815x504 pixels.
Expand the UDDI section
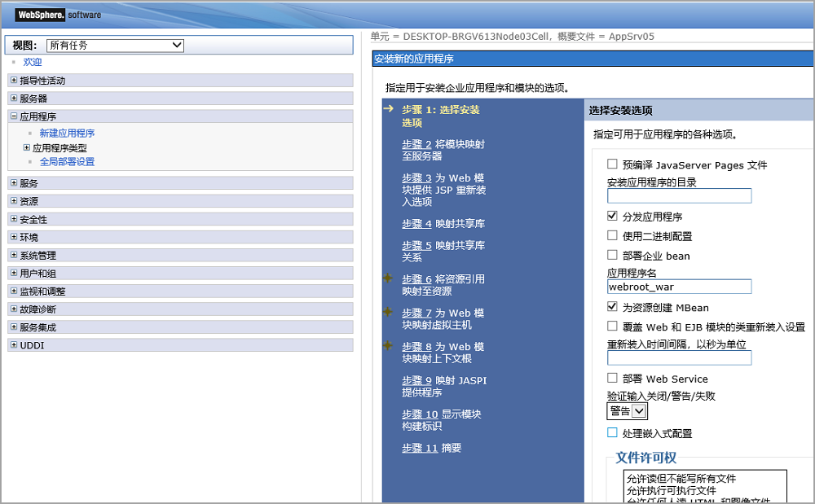click(14, 344)
